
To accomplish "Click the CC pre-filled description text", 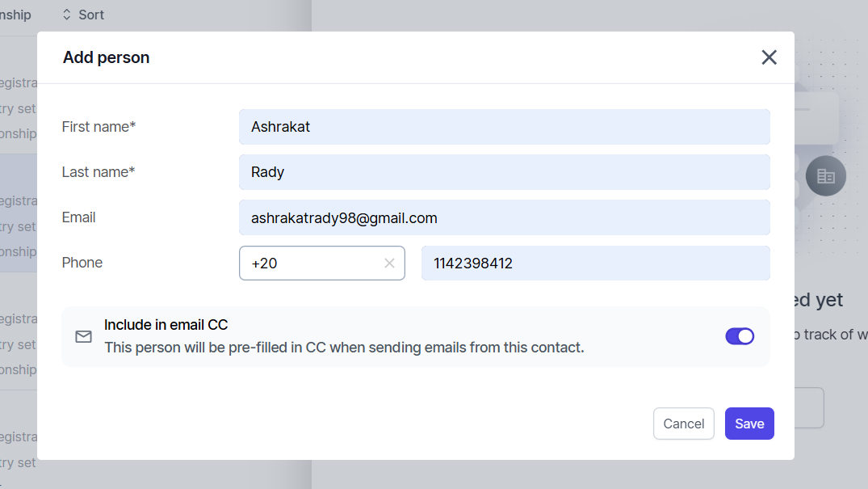I will click(344, 348).
